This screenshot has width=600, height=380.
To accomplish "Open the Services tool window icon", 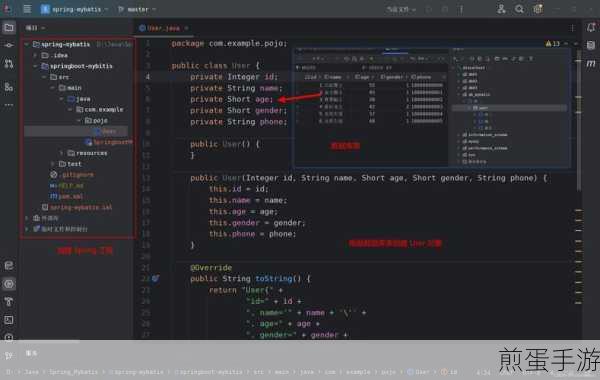I will [x=8, y=284].
